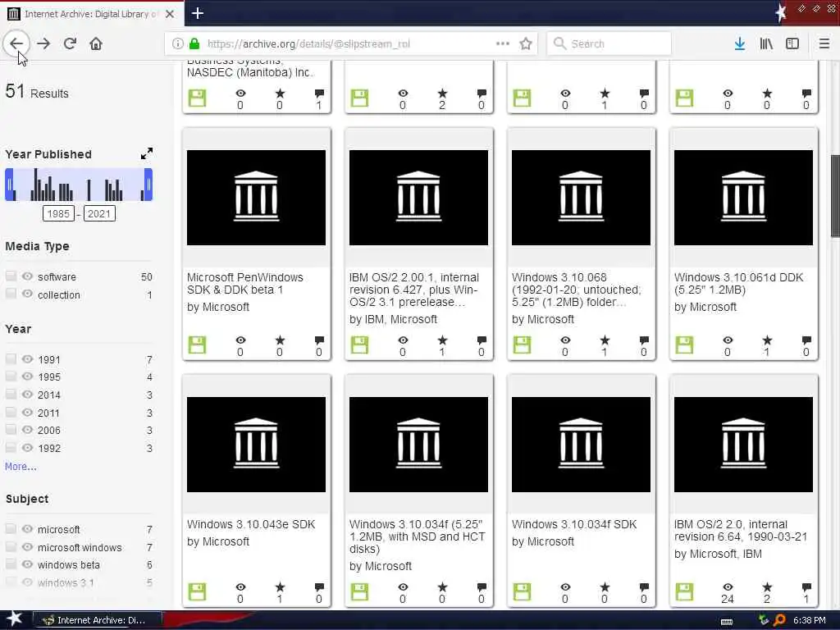Click floppy icon on IBM OS/2 2.00.1 card
The image size is (840, 630).
pyautogui.click(x=359, y=345)
